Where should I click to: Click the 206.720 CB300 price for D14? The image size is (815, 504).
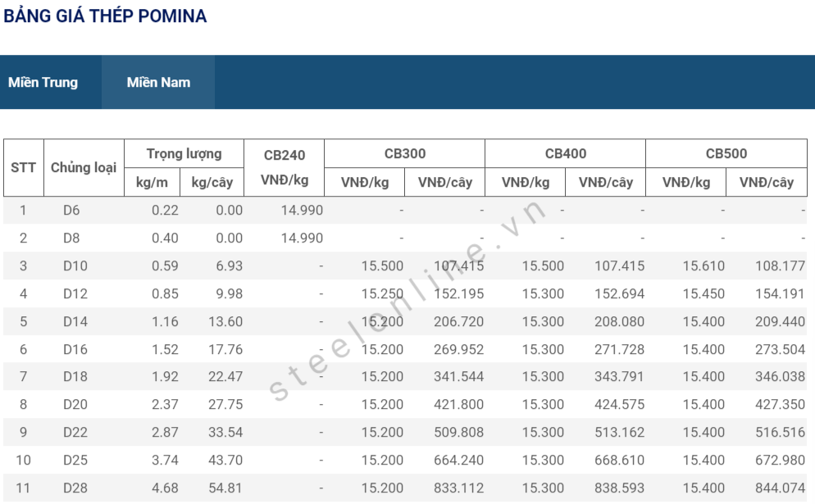tap(458, 321)
